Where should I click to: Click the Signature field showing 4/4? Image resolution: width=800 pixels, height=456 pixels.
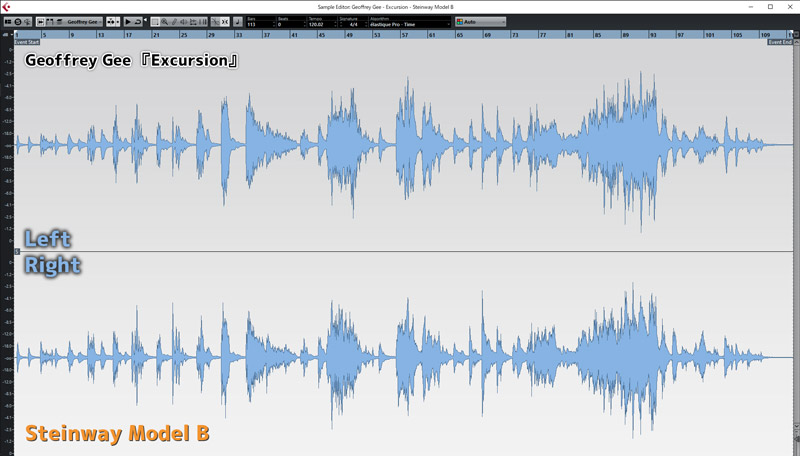[353, 24]
